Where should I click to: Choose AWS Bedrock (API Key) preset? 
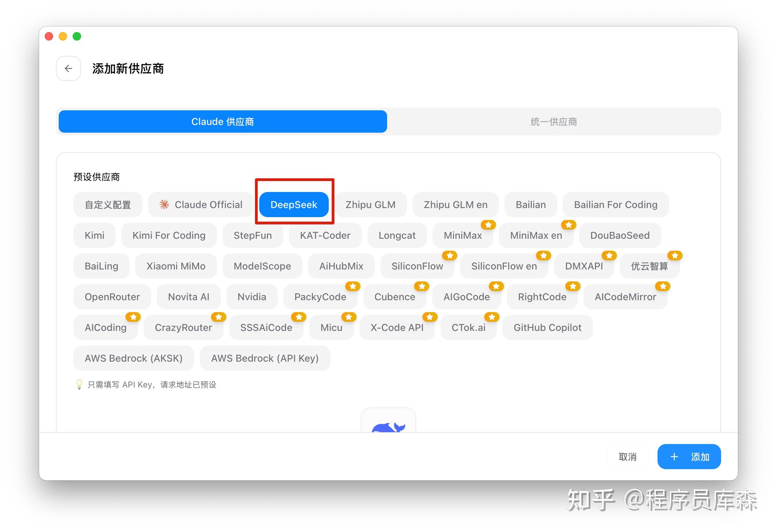[x=265, y=358]
